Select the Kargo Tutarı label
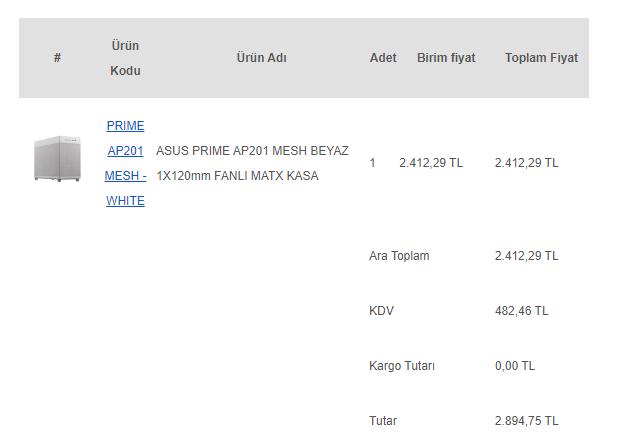 point(402,366)
